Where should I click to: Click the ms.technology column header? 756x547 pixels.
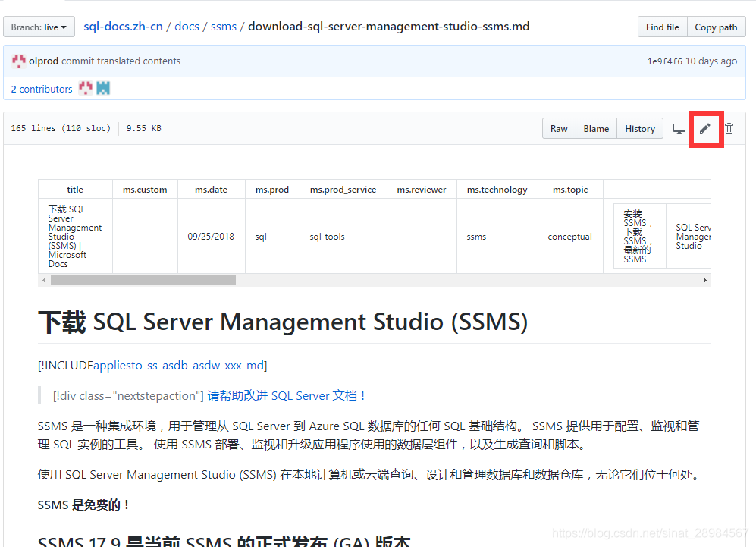click(497, 190)
